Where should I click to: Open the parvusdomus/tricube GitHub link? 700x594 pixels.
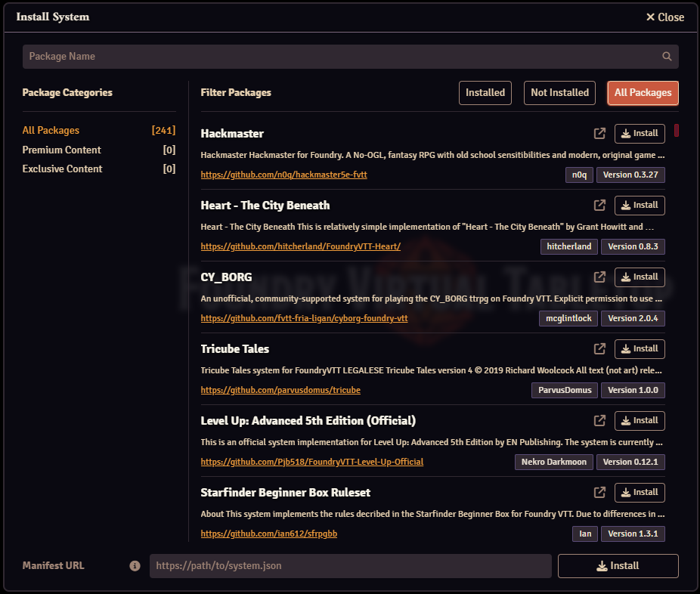(280, 391)
